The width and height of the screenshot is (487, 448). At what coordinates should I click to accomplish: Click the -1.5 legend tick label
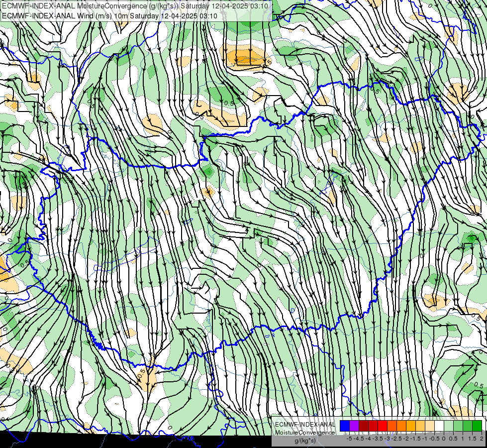416,439
